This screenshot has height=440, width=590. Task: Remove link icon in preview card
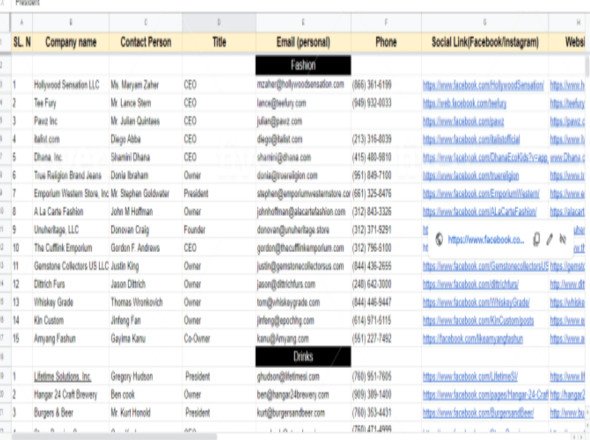563,239
